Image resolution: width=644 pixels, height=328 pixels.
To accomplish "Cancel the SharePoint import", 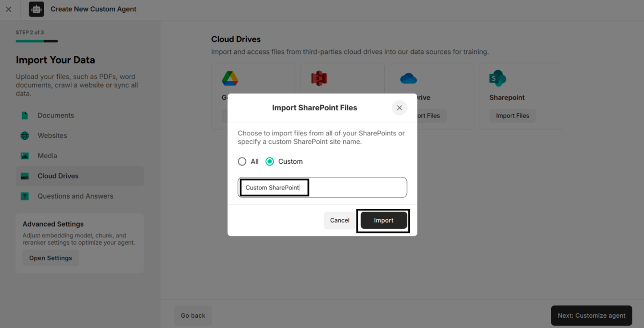I will tap(339, 220).
